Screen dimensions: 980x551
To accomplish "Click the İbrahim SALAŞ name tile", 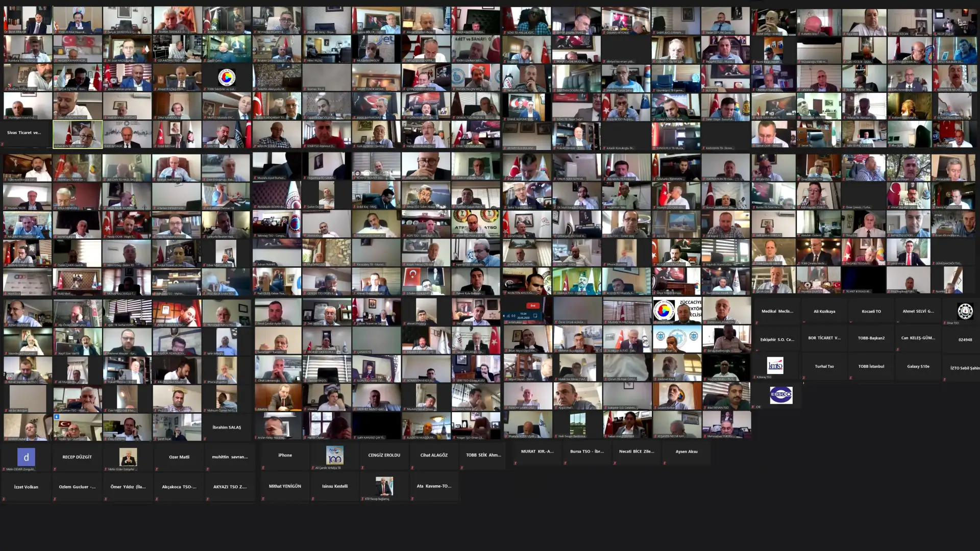I will click(227, 428).
